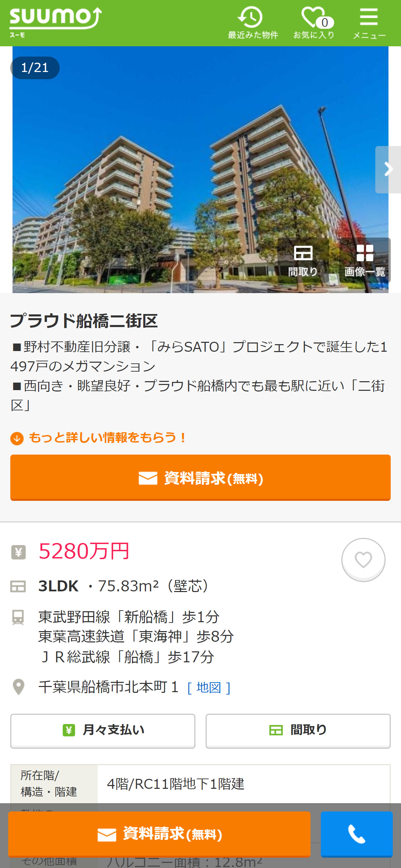The height and width of the screenshot is (868, 401).
Task: Call agent with blue phone button
Action: tap(356, 834)
